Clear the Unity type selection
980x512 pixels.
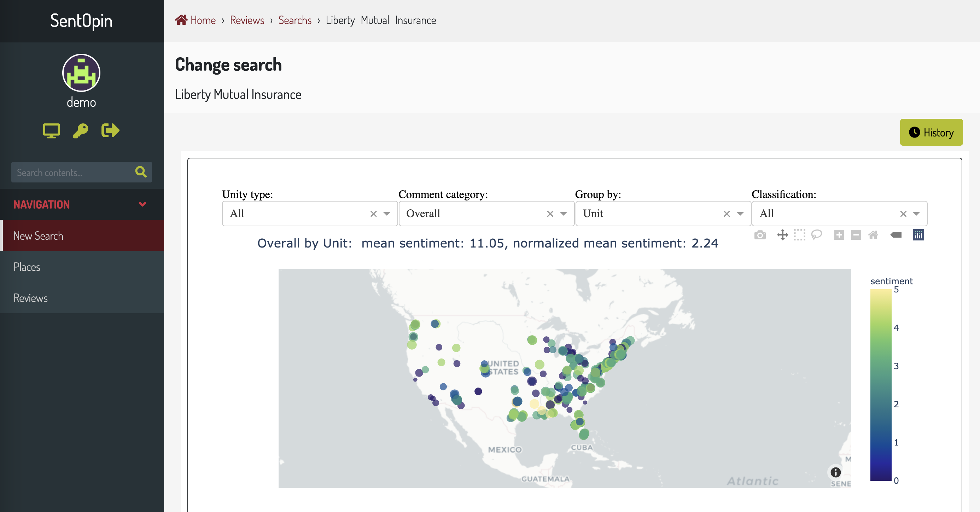[373, 214]
